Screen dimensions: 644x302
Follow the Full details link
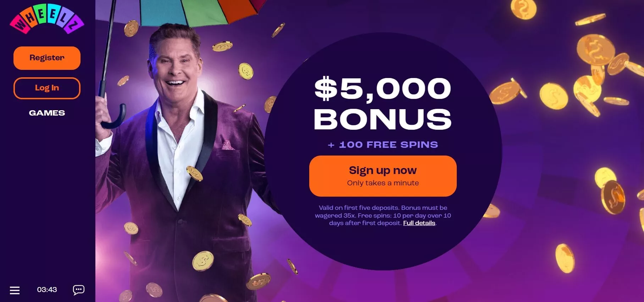419,223
